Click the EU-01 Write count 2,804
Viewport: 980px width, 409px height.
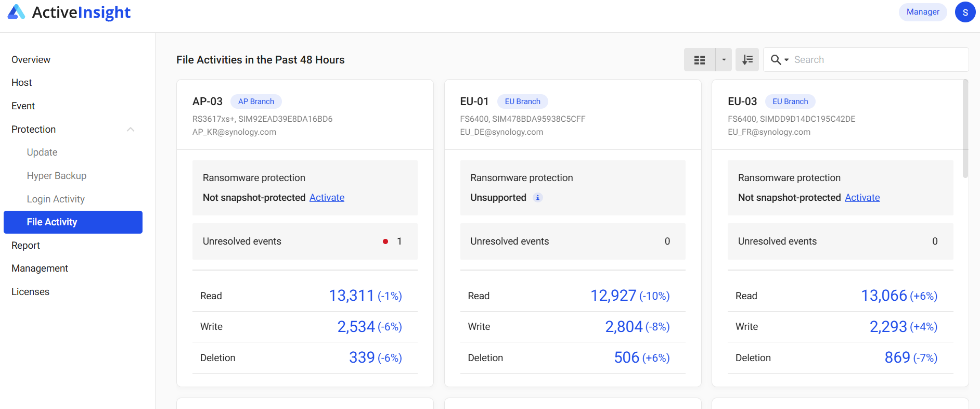(x=624, y=327)
